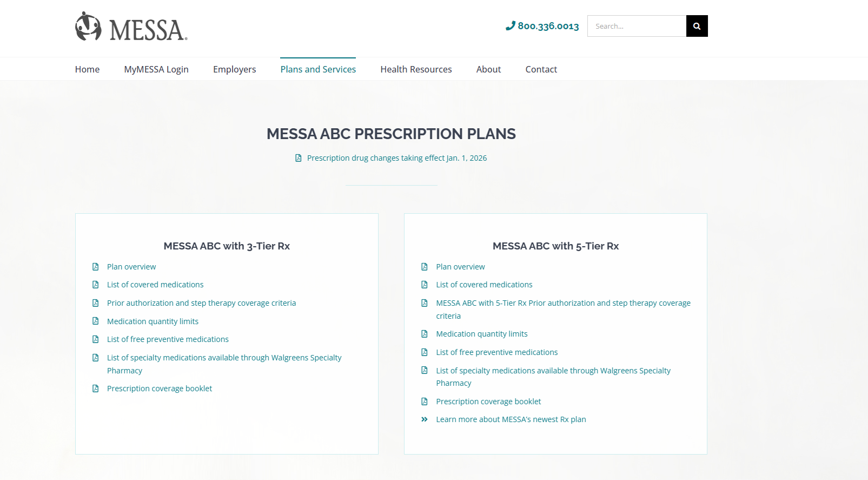
Task: Open the Health Resources menu
Action: (x=416, y=69)
